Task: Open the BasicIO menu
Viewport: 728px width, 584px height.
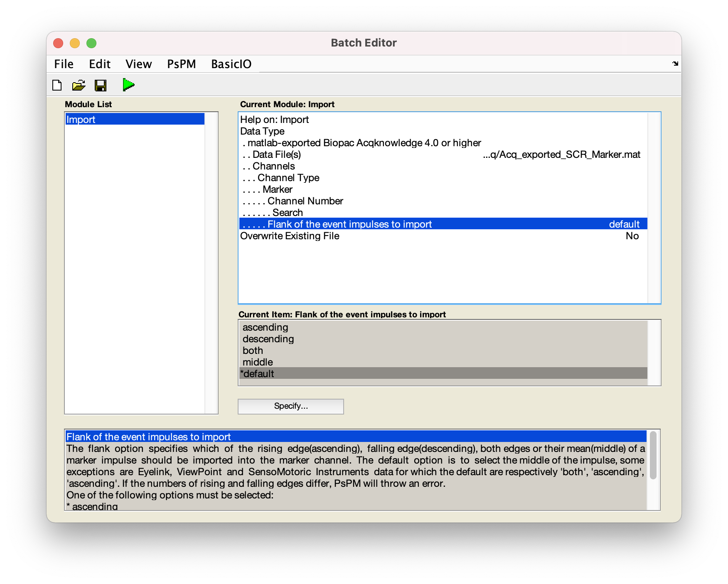Action: click(x=231, y=64)
